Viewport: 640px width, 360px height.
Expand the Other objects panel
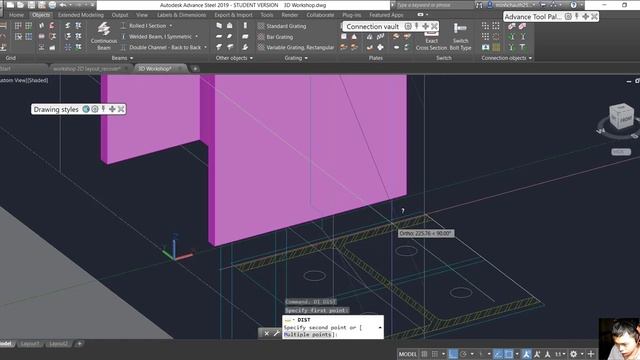coord(234,58)
